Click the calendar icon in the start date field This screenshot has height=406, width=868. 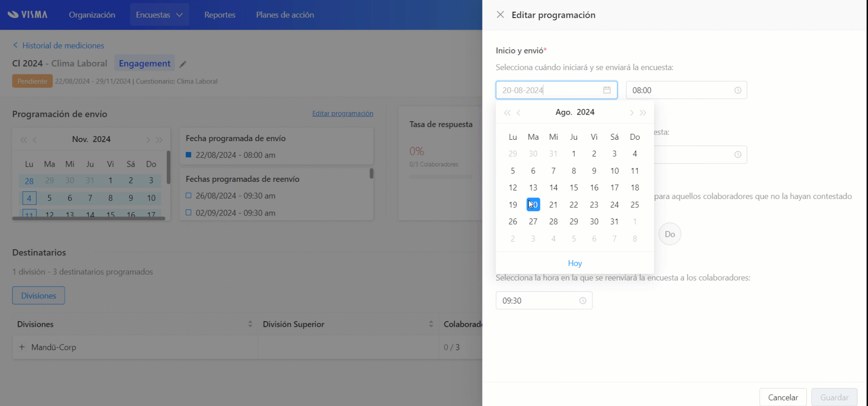click(x=607, y=90)
